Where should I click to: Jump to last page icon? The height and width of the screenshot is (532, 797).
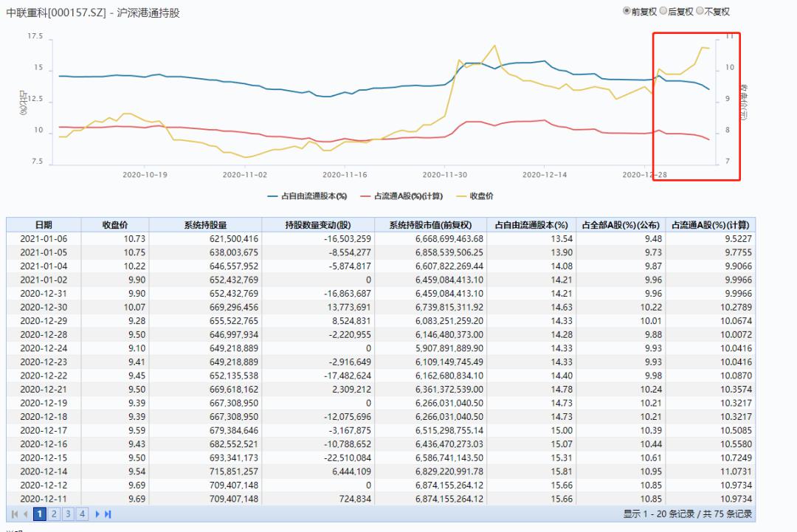[108, 514]
